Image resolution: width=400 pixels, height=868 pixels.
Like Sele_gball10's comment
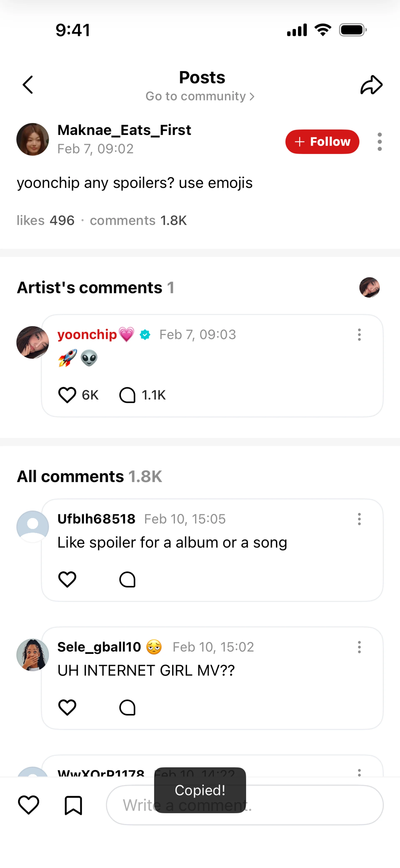[x=67, y=707]
